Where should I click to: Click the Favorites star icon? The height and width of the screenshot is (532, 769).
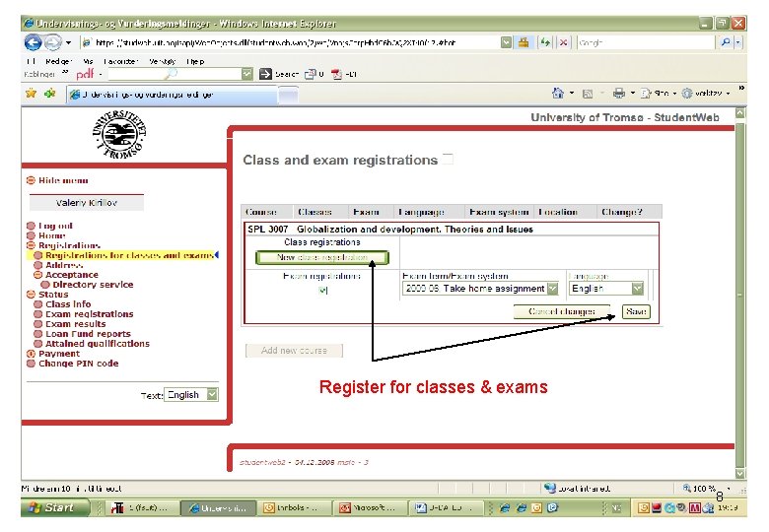point(31,93)
